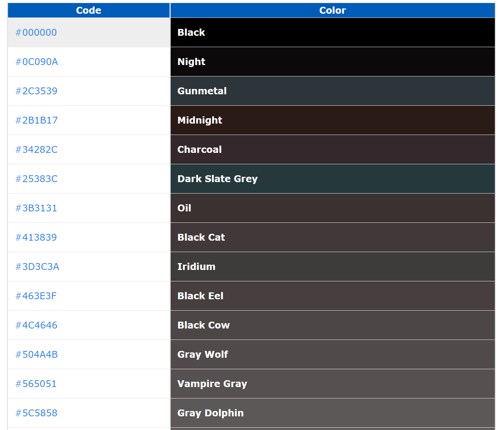504x430 pixels.
Task: Open the #34282C Charcoal code link
Action: (36, 149)
